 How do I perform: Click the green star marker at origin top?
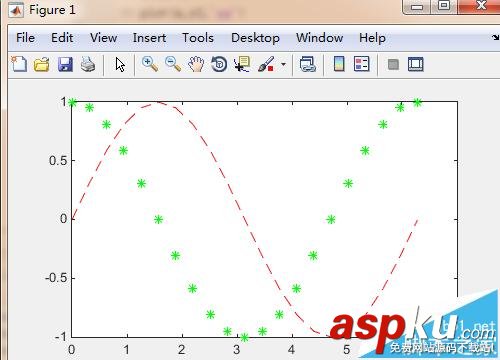pyautogui.click(x=72, y=103)
